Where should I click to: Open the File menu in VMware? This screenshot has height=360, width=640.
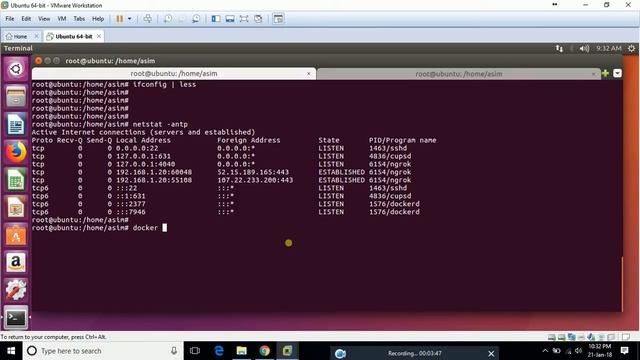[x=10, y=19]
